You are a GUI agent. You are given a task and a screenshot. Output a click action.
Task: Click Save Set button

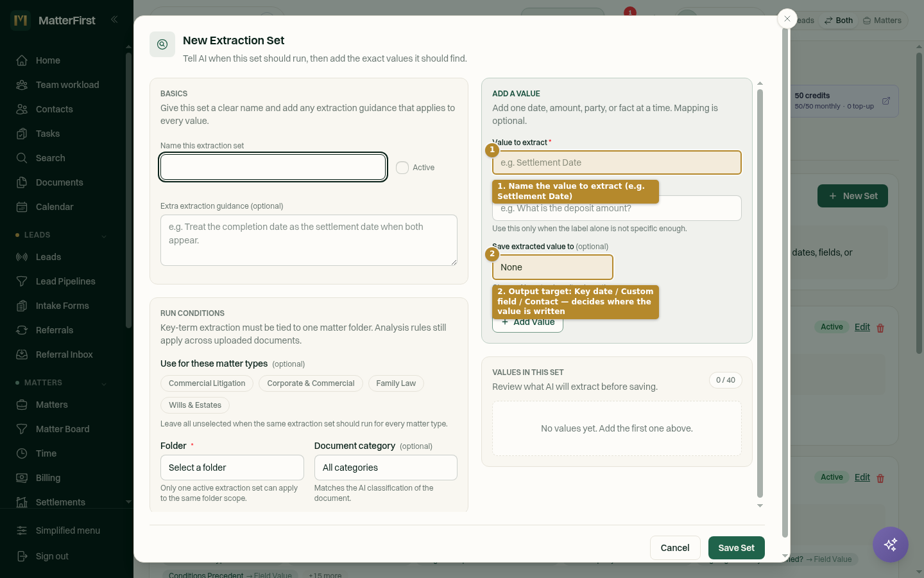(x=737, y=548)
